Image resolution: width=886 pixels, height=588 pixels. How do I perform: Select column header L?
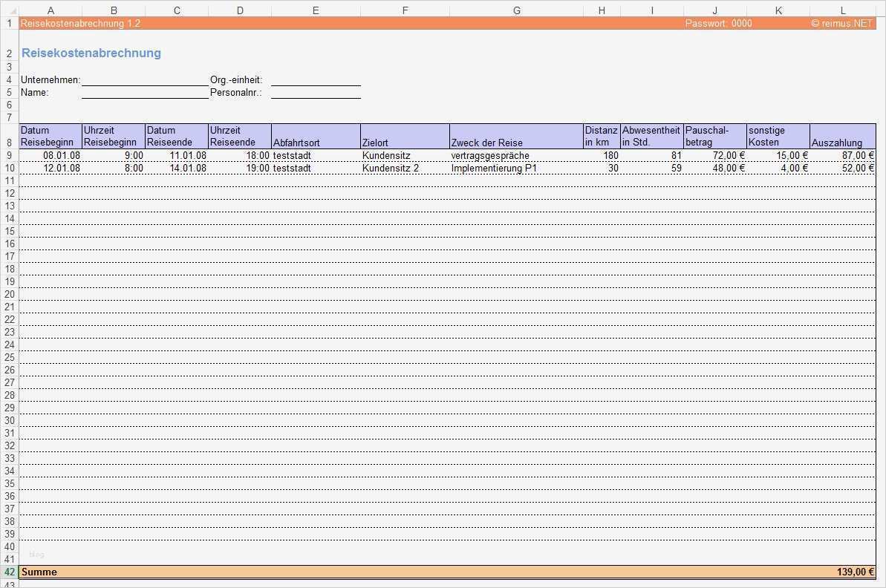tap(842, 10)
